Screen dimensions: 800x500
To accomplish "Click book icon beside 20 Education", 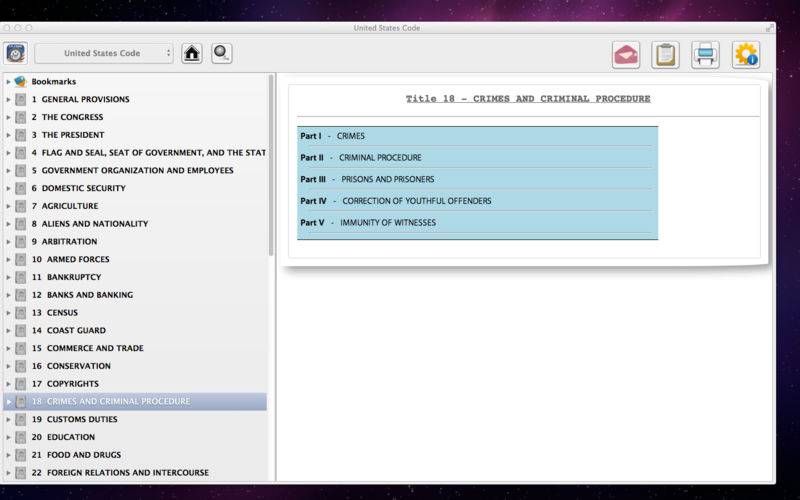I will [20, 437].
